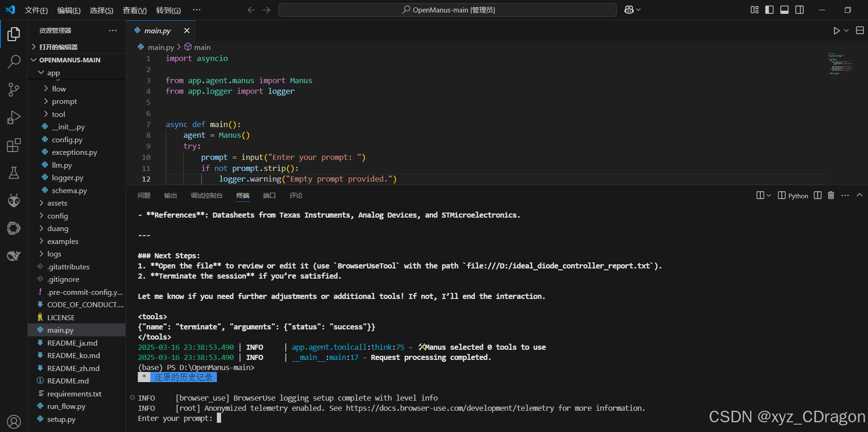Kill the terminal with trash icon

click(831, 195)
